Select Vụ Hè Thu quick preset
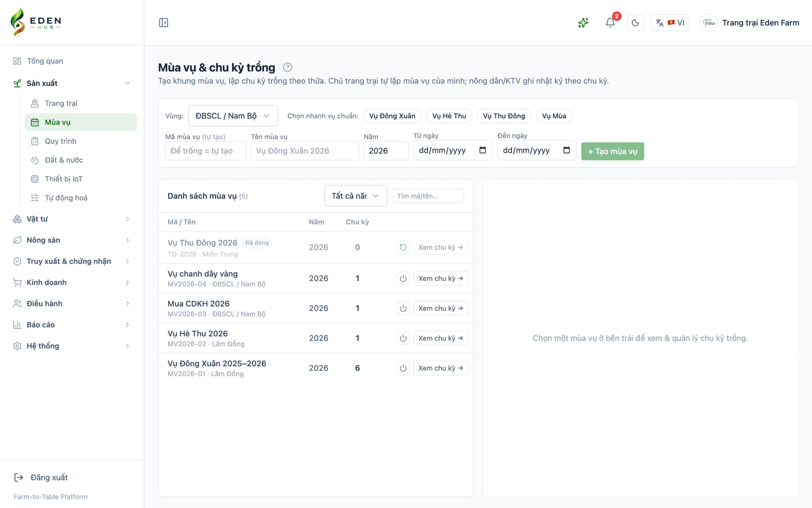Screen dimensions: 812x508 [449, 116]
